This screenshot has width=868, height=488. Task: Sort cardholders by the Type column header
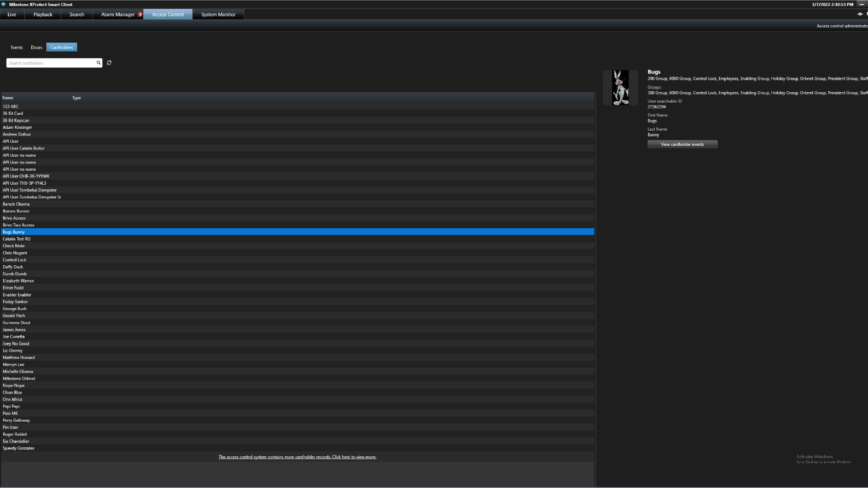[x=76, y=98]
